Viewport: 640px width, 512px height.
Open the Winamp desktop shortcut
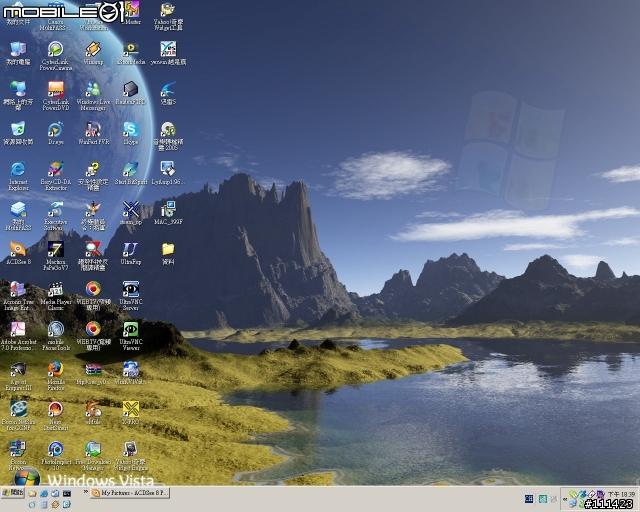coord(93,53)
